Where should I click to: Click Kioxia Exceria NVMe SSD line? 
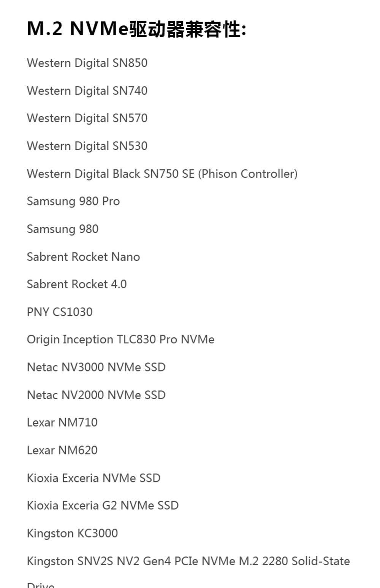93,478
